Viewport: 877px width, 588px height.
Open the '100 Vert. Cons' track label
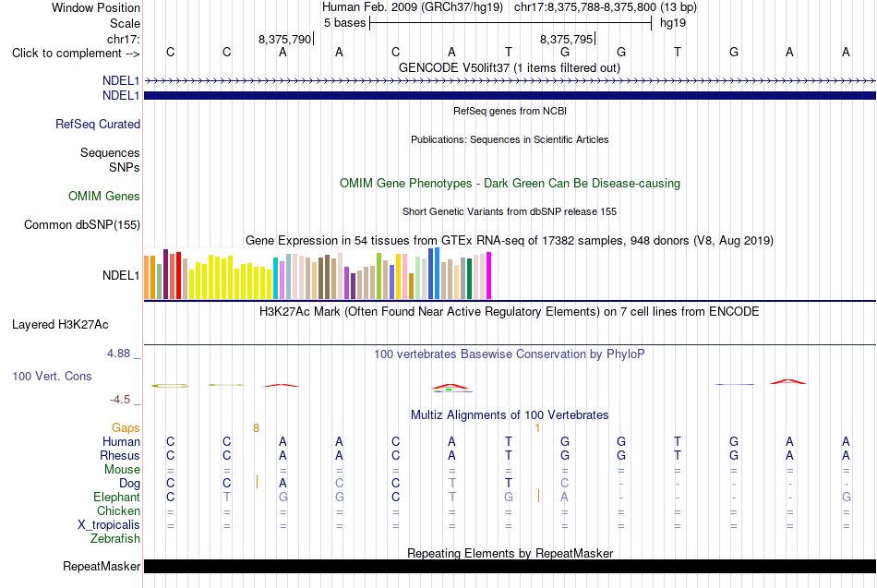click(52, 376)
